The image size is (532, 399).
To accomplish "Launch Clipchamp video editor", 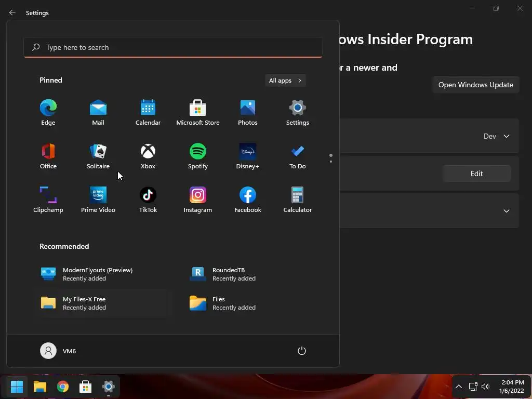I will [48, 200].
